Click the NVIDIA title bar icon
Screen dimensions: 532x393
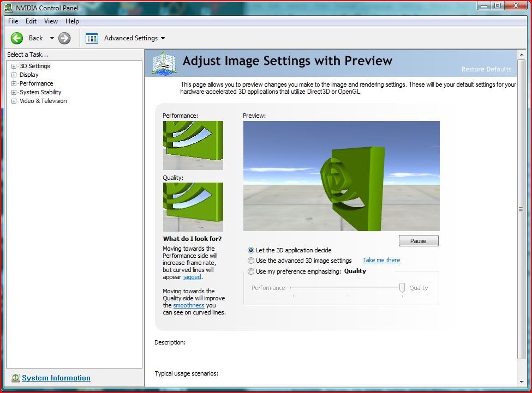(9, 8)
